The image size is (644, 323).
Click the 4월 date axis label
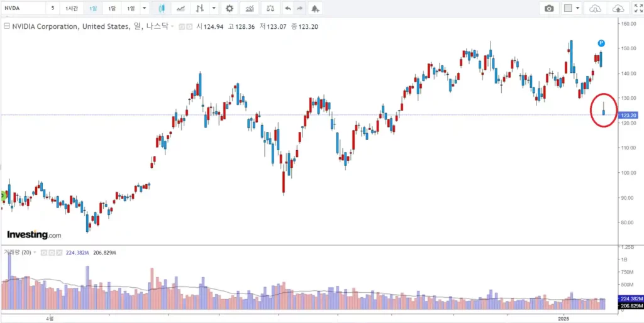(x=50, y=318)
